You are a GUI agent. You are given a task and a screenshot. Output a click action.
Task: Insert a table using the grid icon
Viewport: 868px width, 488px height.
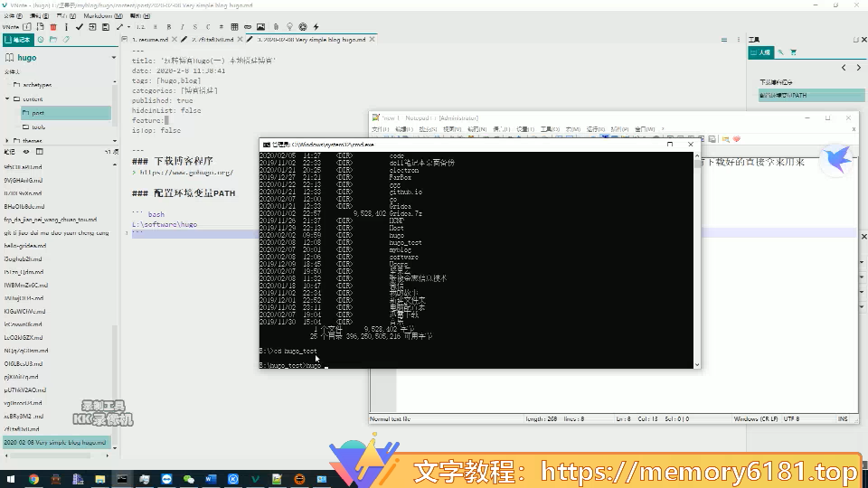[x=234, y=26]
